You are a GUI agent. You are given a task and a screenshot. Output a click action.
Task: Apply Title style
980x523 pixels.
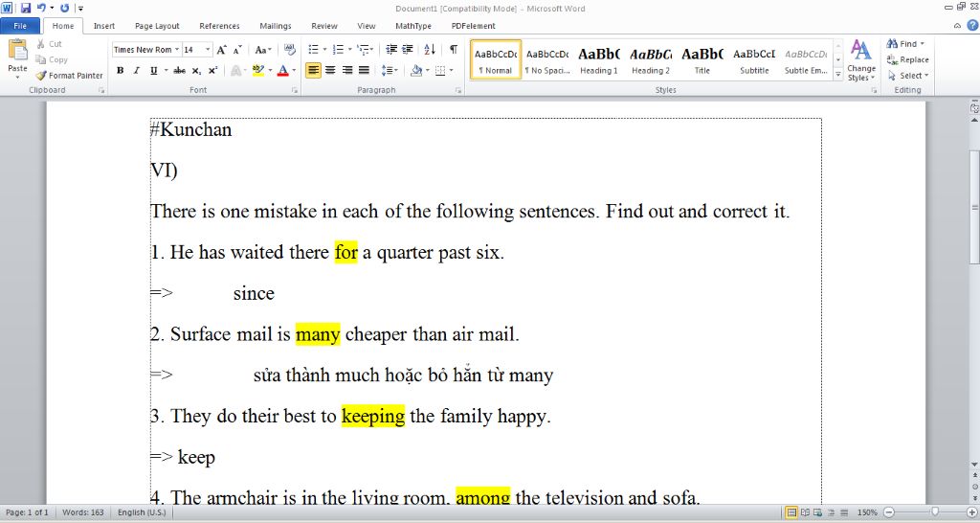coord(702,60)
